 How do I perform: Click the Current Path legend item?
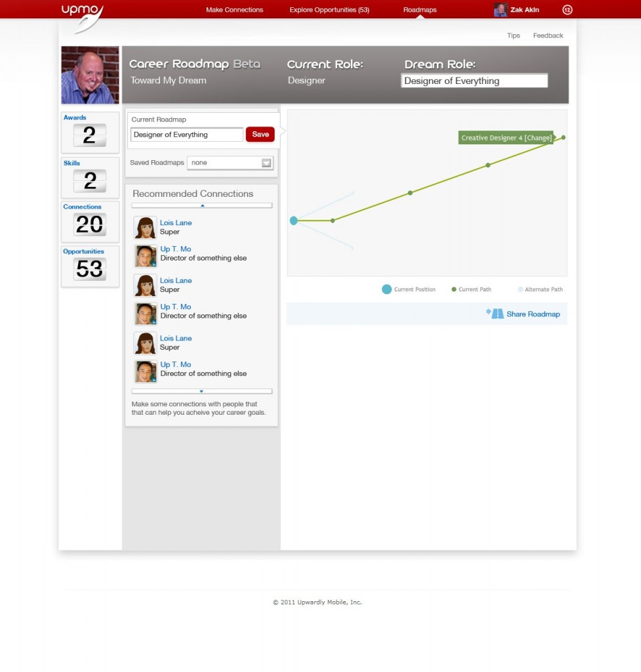click(x=471, y=289)
